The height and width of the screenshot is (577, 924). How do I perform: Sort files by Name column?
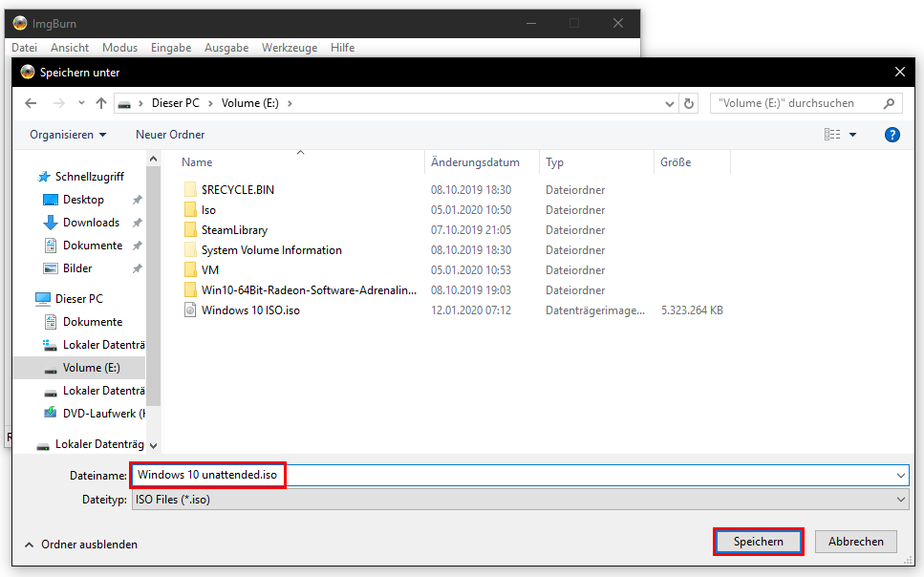197,162
